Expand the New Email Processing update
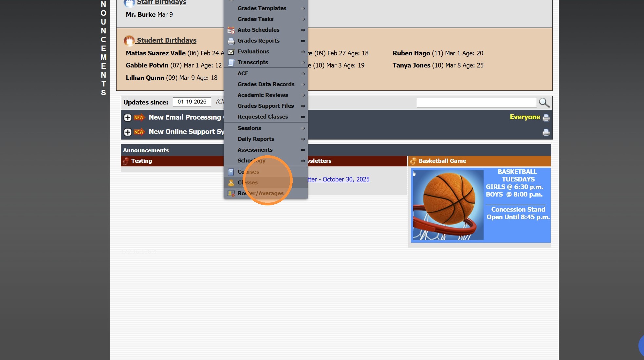Screen dimensions: 644x360 coord(128,118)
